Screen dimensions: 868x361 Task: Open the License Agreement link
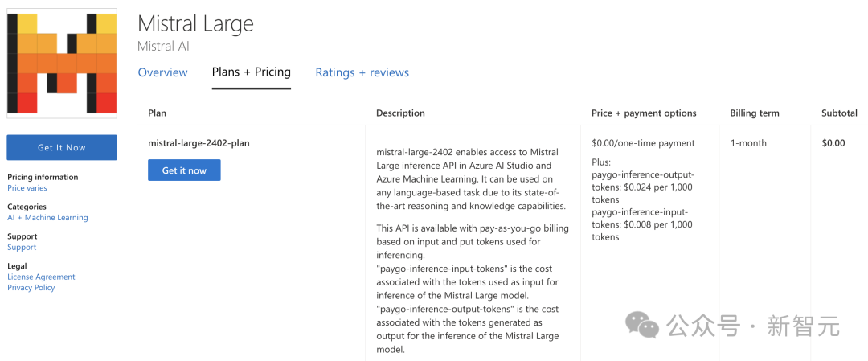pos(41,277)
